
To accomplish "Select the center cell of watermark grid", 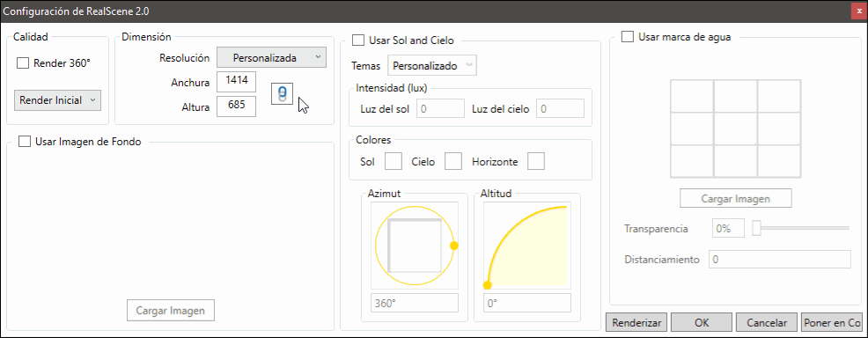I will point(735,129).
